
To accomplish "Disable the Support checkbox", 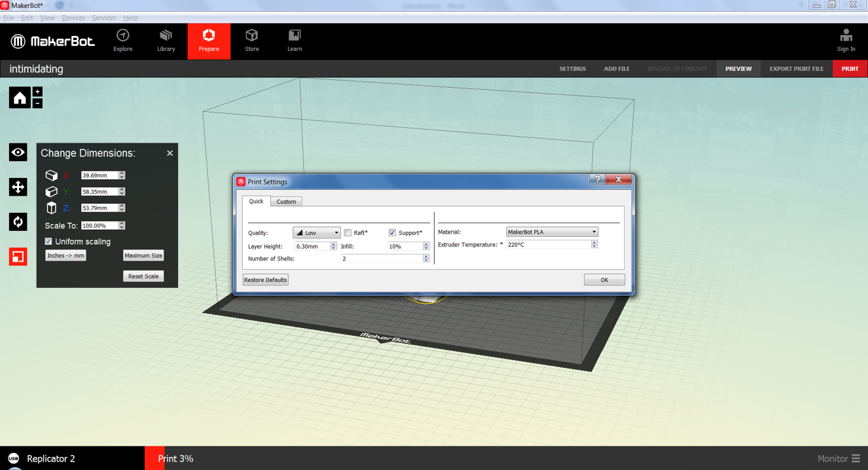I will pyautogui.click(x=392, y=232).
